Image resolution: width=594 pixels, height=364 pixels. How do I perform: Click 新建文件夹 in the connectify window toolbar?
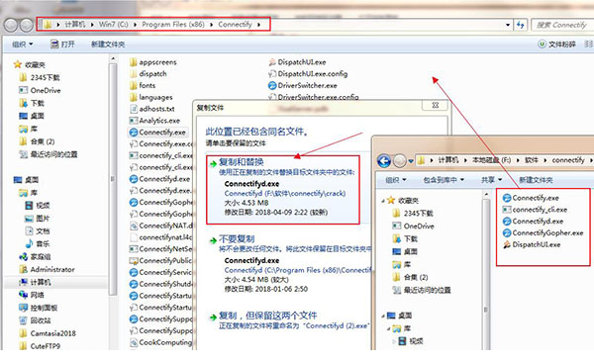(x=536, y=180)
